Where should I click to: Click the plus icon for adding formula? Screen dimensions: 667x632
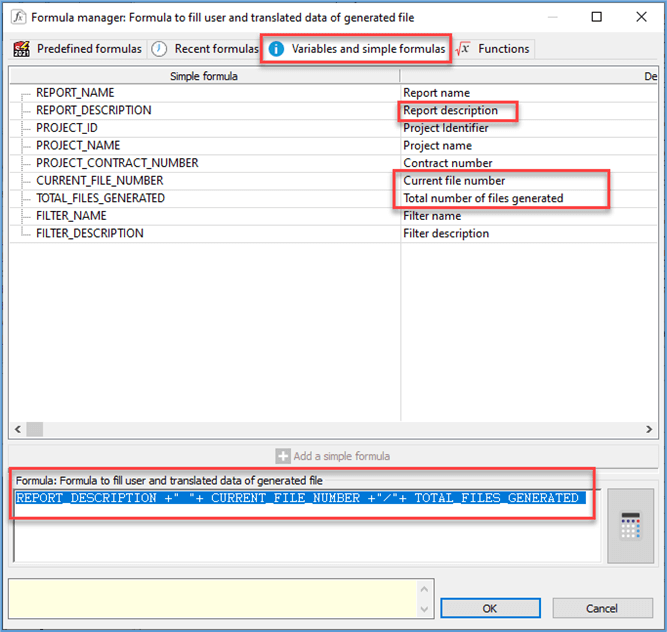pos(282,456)
